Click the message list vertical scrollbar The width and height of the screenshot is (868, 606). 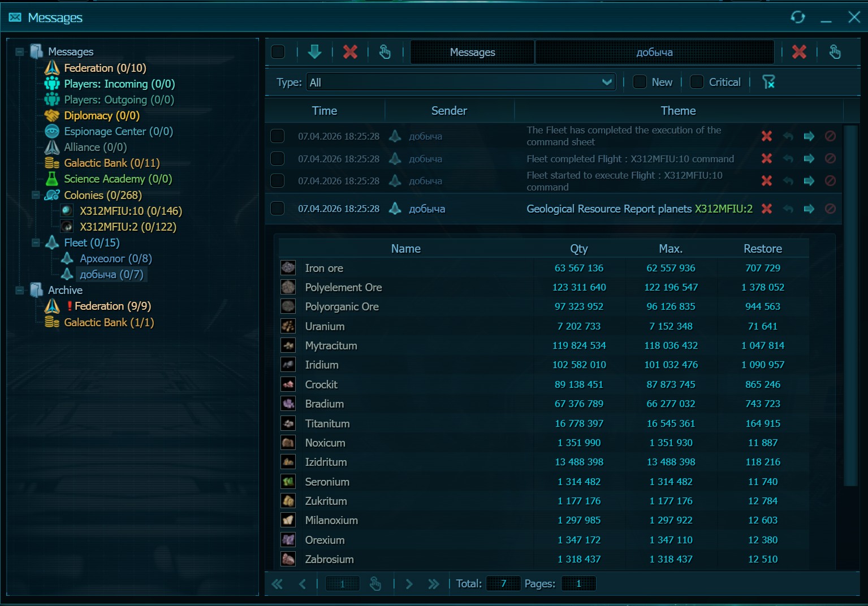pyautogui.click(x=850, y=305)
